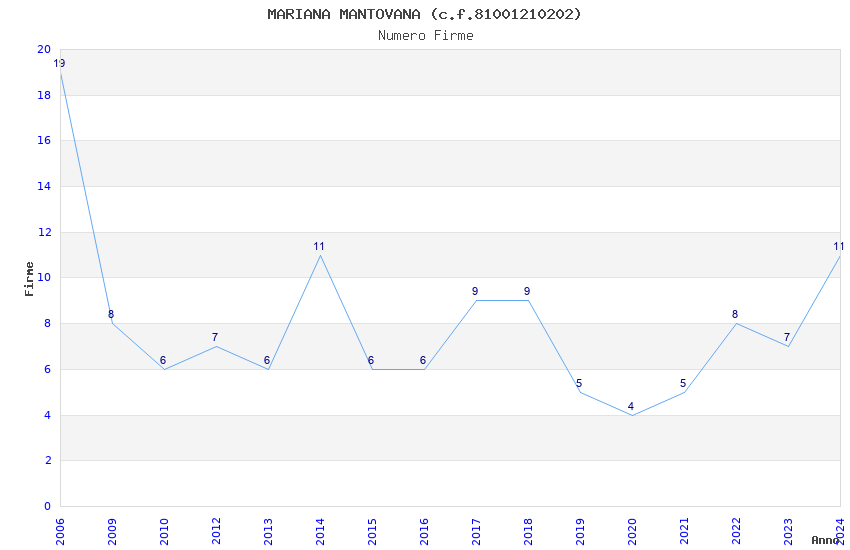Click x-axis year label 2020
This screenshot has height=550, width=850.
pos(633,531)
